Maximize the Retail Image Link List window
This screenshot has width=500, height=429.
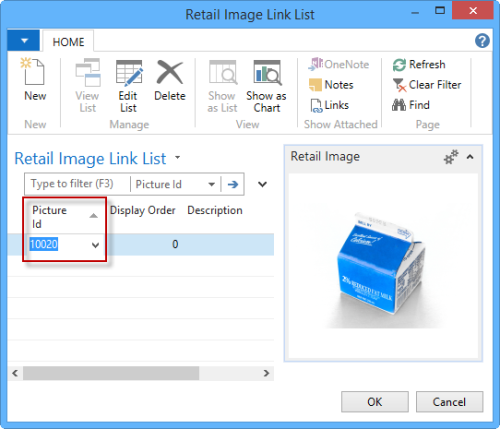click(x=440, y=10)
